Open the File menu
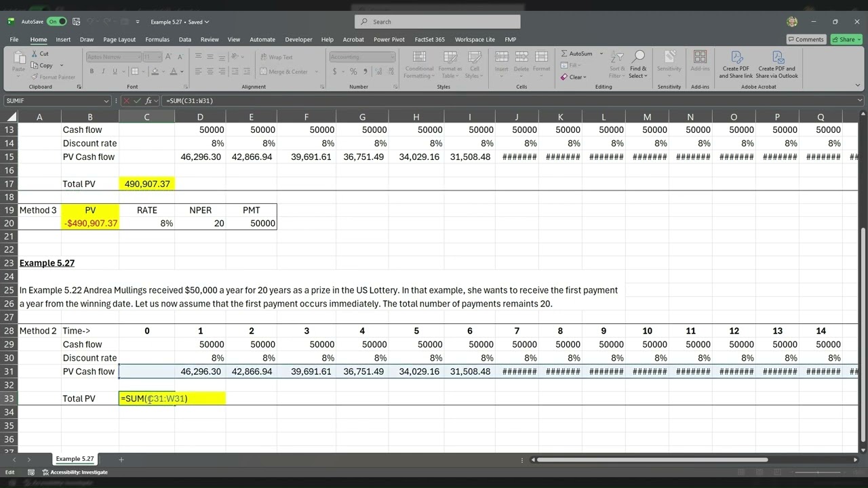Screen dimensions: 868x488 coord(14,39)
